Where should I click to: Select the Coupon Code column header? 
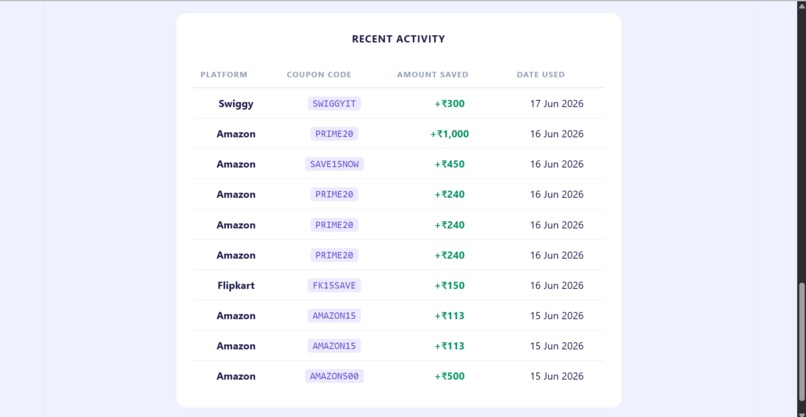319,75
